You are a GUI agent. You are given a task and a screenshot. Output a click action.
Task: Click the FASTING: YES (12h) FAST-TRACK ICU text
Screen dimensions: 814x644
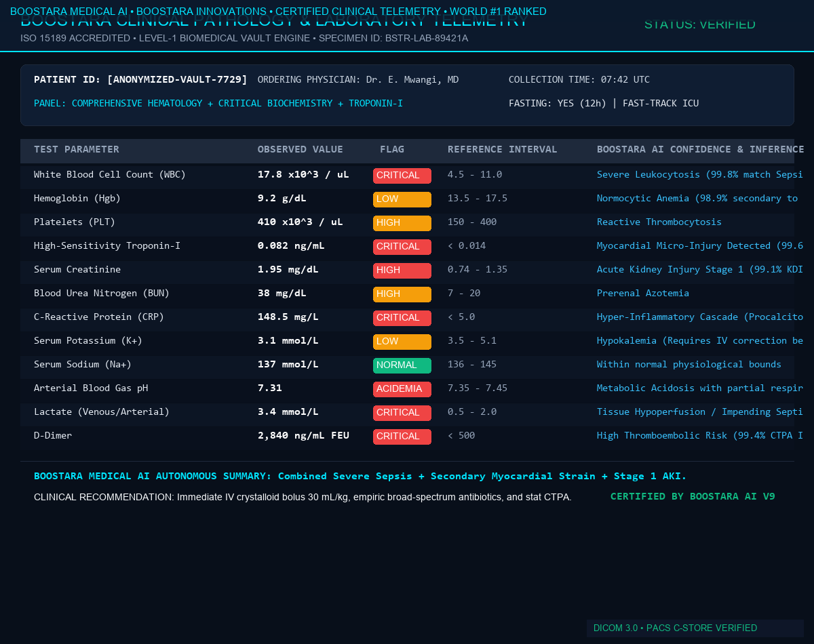tap(604, 103)
